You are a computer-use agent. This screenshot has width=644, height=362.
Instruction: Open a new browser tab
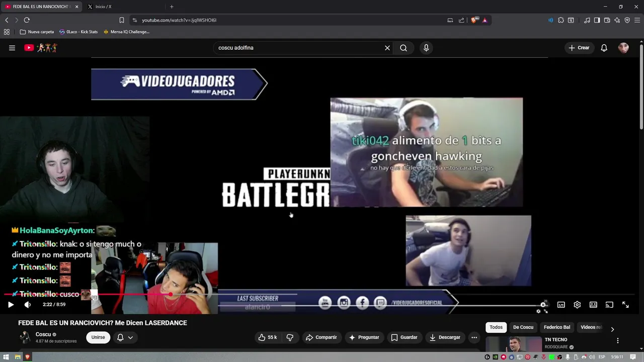(172, 7)
